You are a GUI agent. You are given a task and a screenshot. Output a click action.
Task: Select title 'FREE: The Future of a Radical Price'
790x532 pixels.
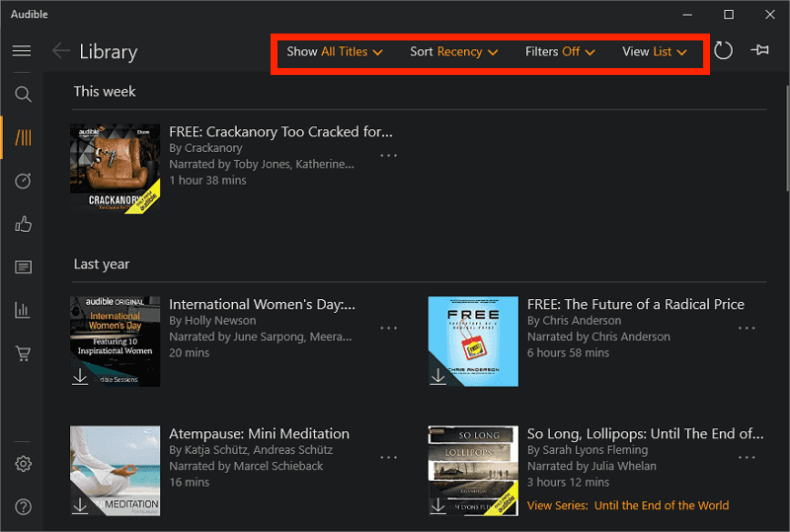pyautogui.click(x=635, y=304)
